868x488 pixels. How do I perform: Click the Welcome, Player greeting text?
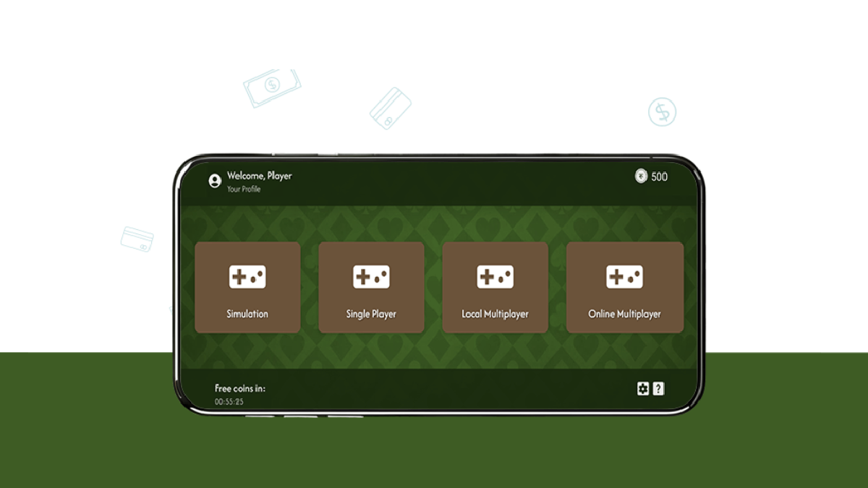pyautogui.click(x=259, y=176)
